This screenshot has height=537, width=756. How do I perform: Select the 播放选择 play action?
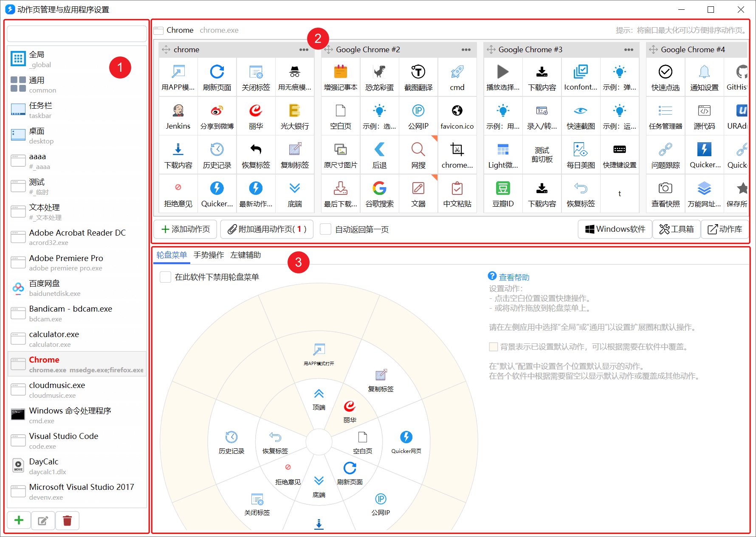click(x=503, y=77)
